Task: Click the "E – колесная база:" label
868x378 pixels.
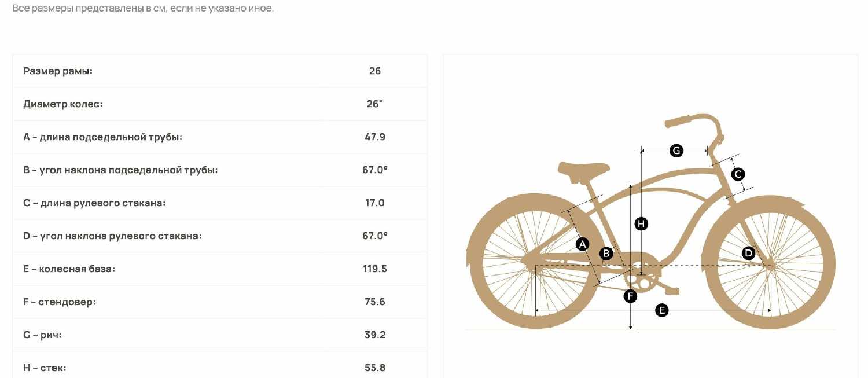Action: pos(69,269)
